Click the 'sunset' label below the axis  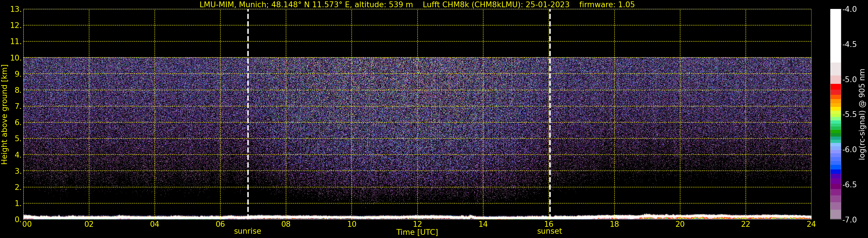[x=549, y=231]
